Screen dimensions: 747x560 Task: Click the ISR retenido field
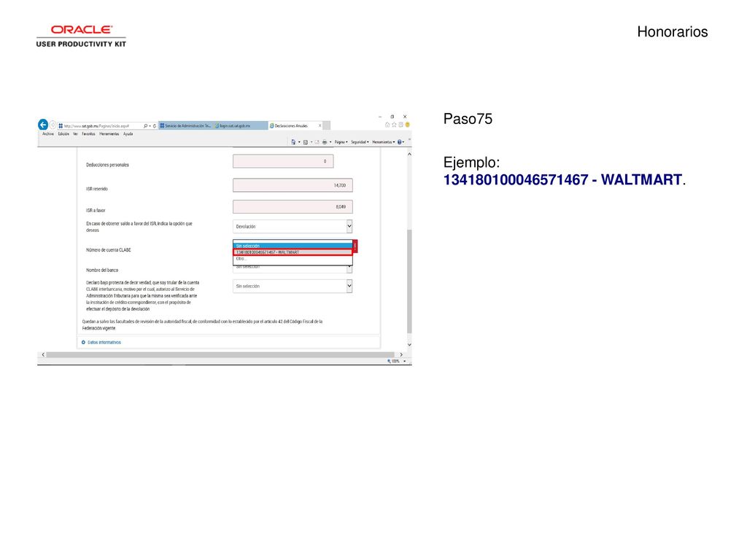pos(293,185)
